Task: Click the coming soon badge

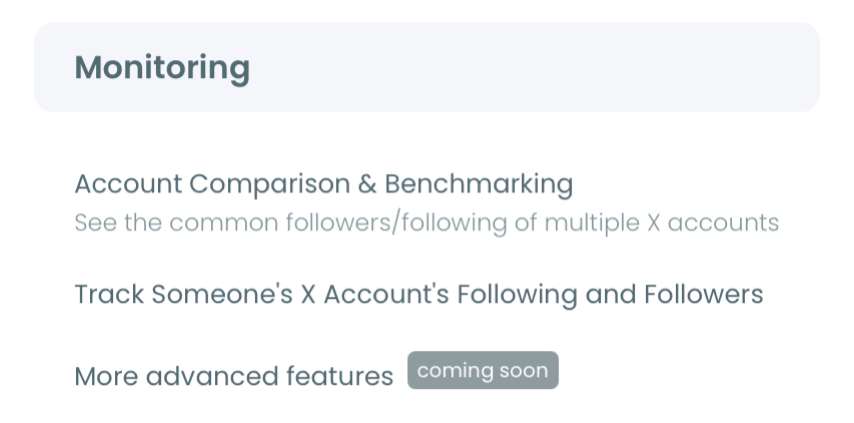Action: pyautogui.click(x=482, y=371)
